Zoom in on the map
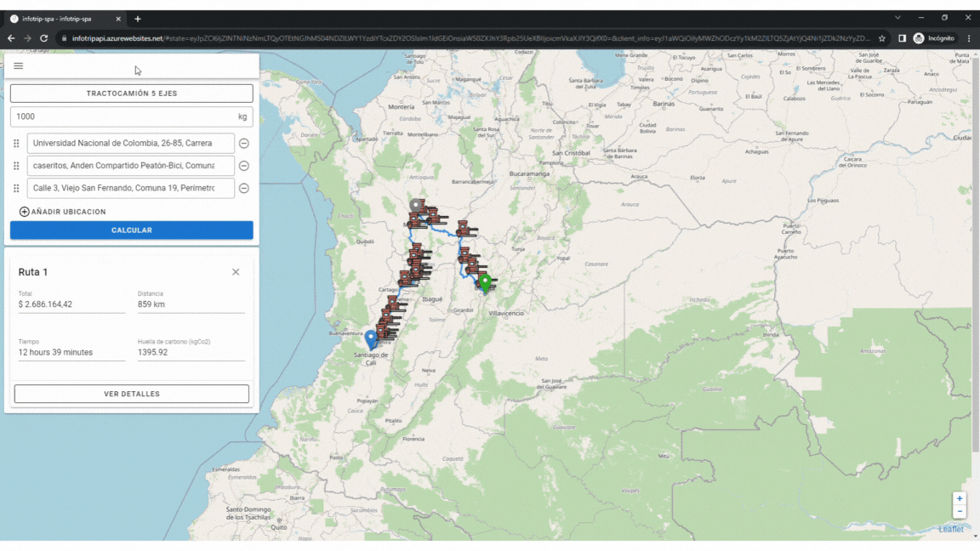Image resolution: width=980 pixels, height=551 pixels. point(960,499)
